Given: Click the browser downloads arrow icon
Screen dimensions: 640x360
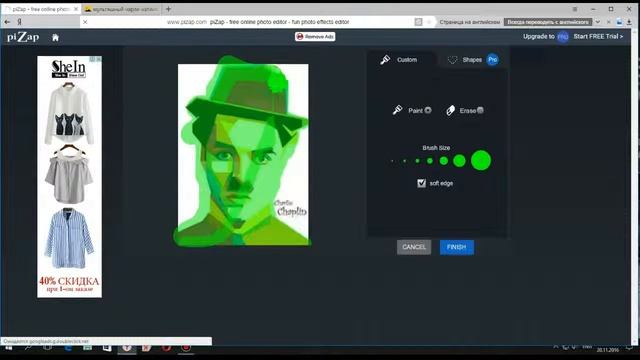Looking at the screenshot, I should tap(629, 22).
